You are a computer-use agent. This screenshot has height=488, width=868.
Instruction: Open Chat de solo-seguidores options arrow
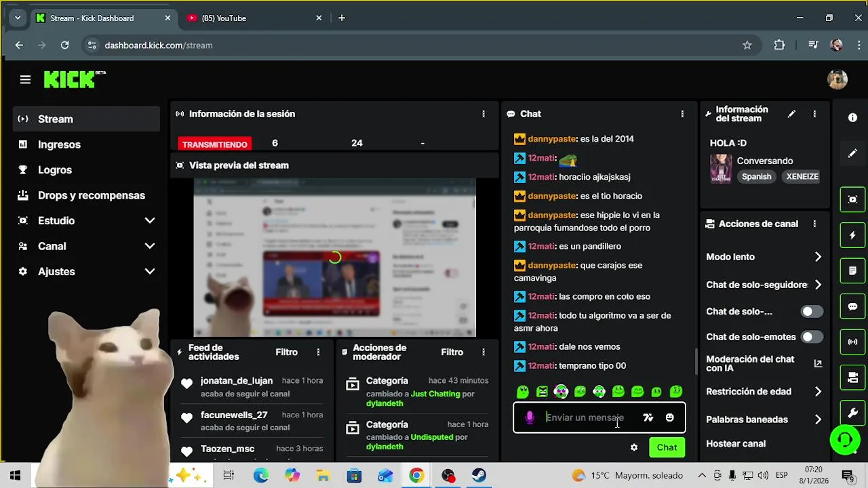818,285
